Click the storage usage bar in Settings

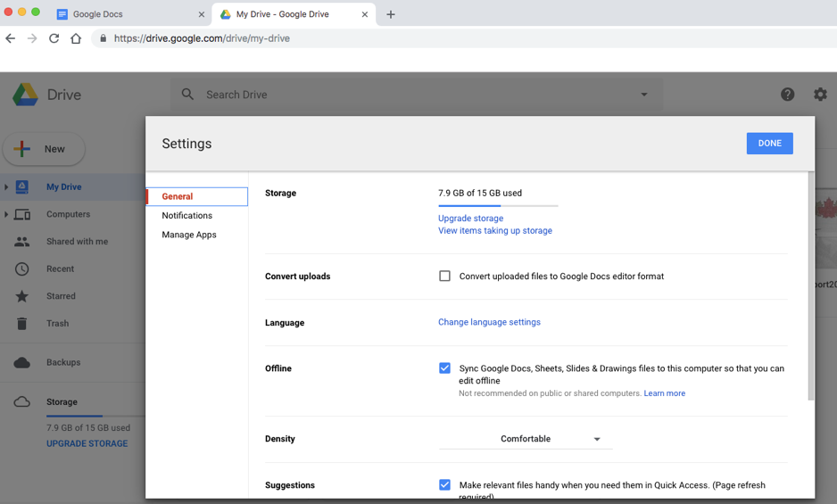498,205
